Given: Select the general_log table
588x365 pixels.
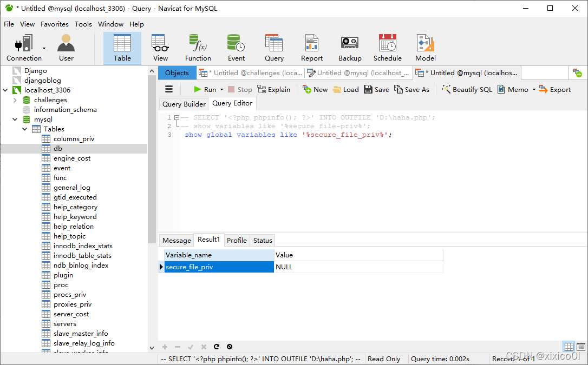Looking at the screenshot, I should (x=71, y=188).
